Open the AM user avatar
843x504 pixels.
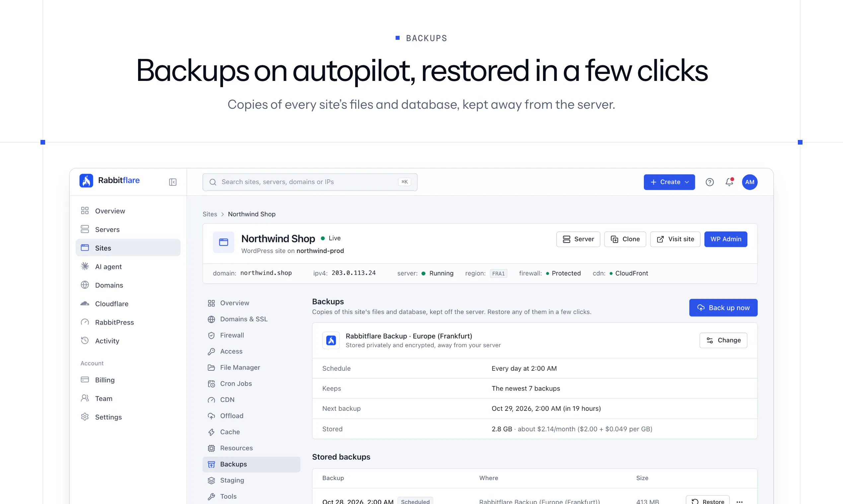tap(749, 182)
